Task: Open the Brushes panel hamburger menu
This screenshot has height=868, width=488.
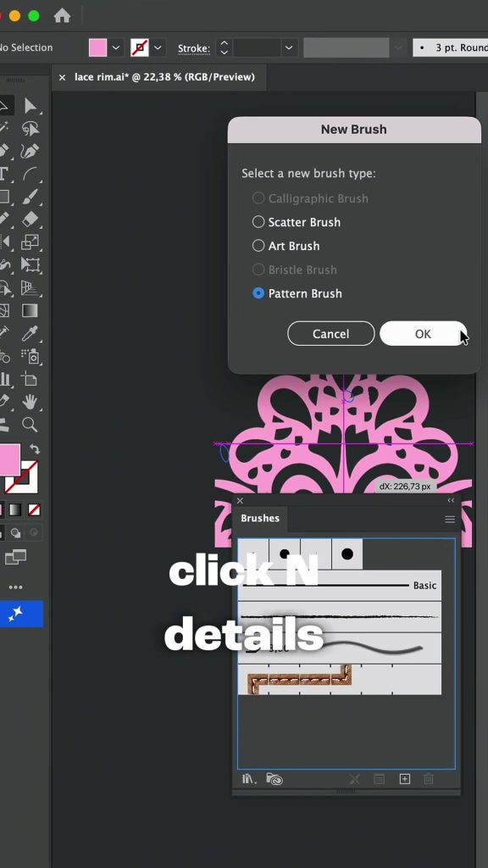Action: (450, 520)
